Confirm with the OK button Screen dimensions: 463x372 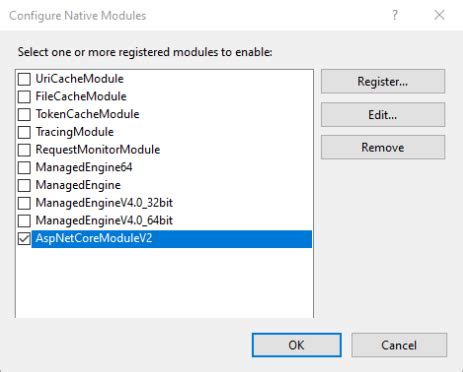click(297, 345)
